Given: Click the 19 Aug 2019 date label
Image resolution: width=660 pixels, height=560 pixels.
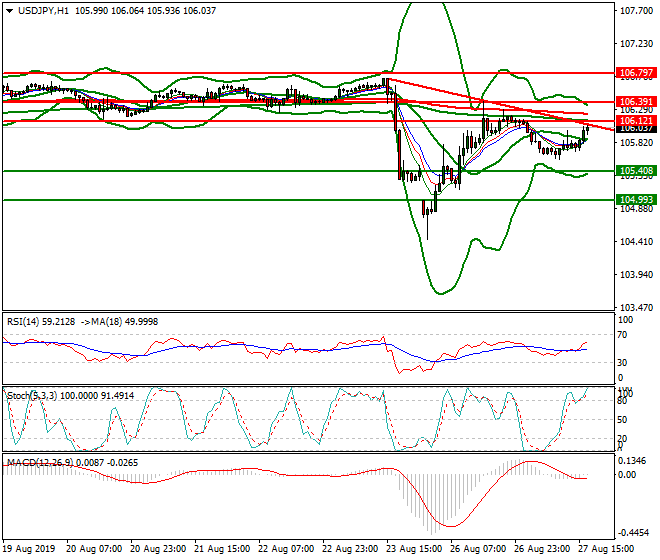Looking at the screenshot, I should (x=29, y=550).
